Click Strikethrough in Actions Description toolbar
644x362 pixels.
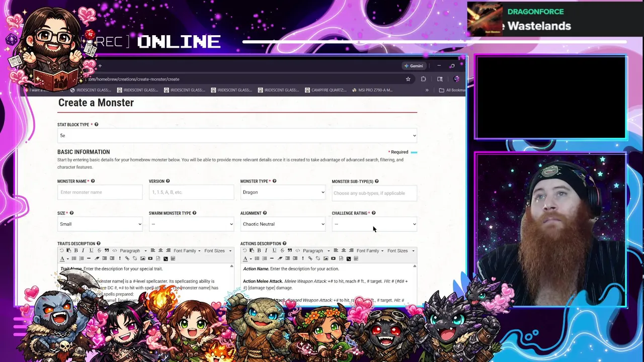282,250
